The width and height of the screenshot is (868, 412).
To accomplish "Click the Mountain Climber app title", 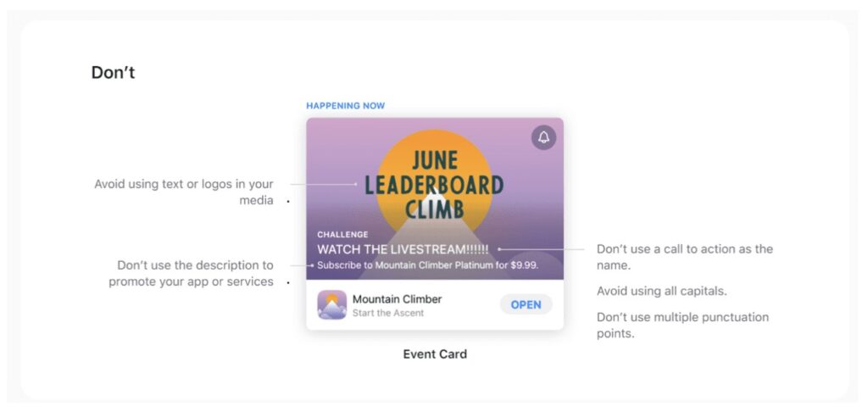I will (397, 299).
